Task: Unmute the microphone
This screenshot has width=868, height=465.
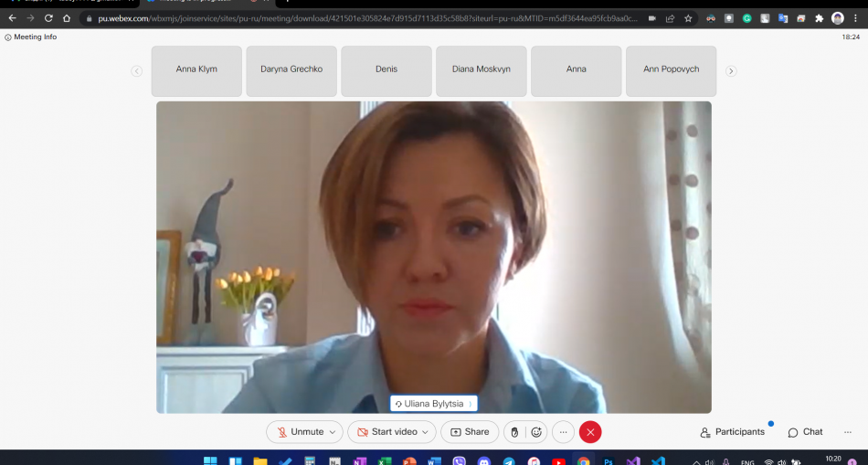Action: 300,432
